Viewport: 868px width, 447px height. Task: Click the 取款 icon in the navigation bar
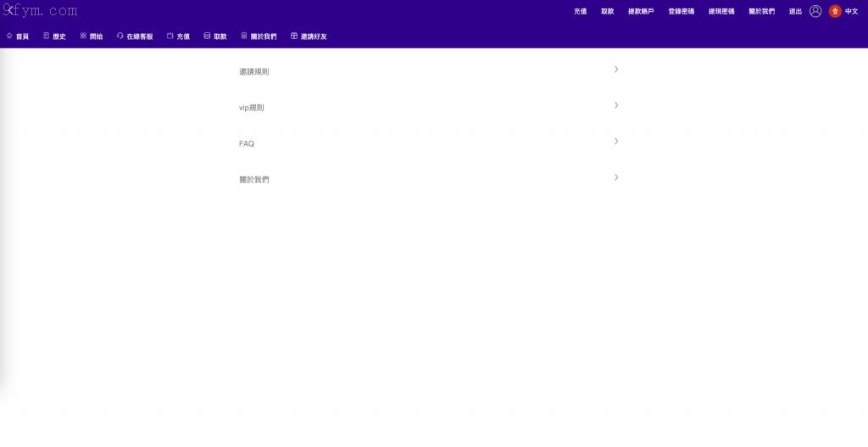pyautogui.click(x=207, y=36)
